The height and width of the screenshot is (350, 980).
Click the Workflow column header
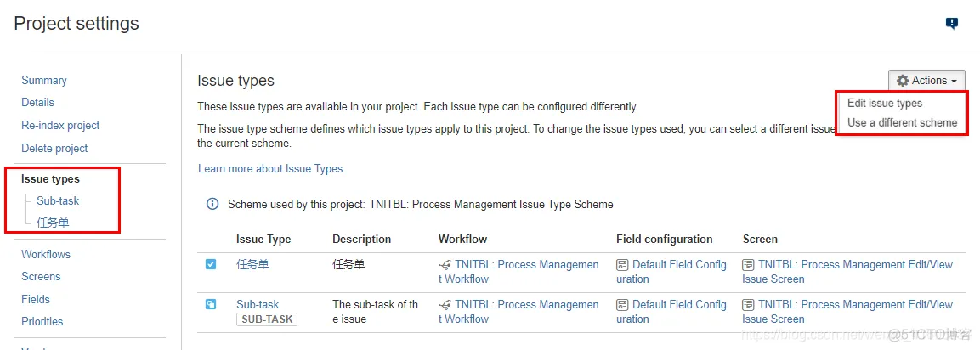462,239
